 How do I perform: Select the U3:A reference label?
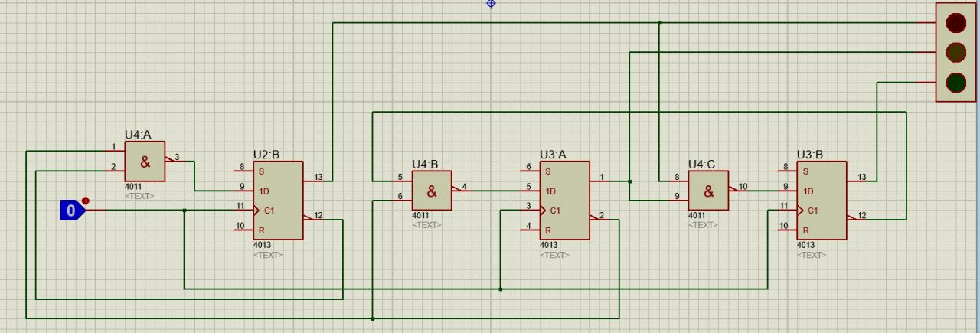553,155
